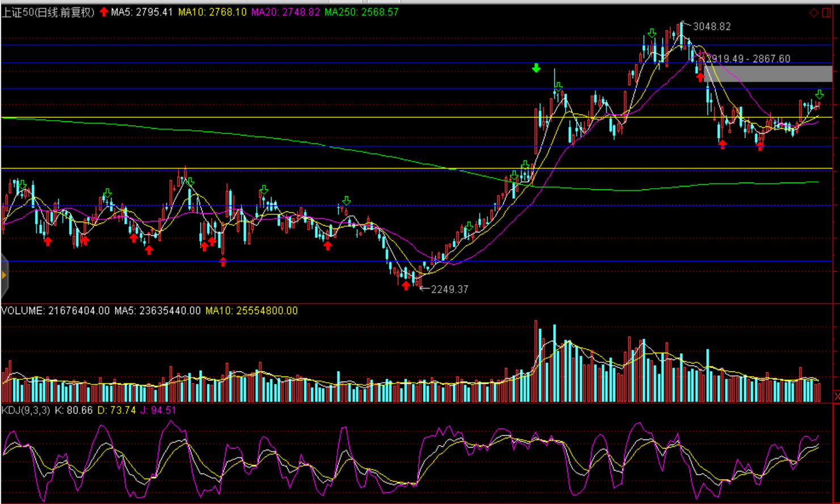Close the volume sub-panel with red X

pos(836,396)
